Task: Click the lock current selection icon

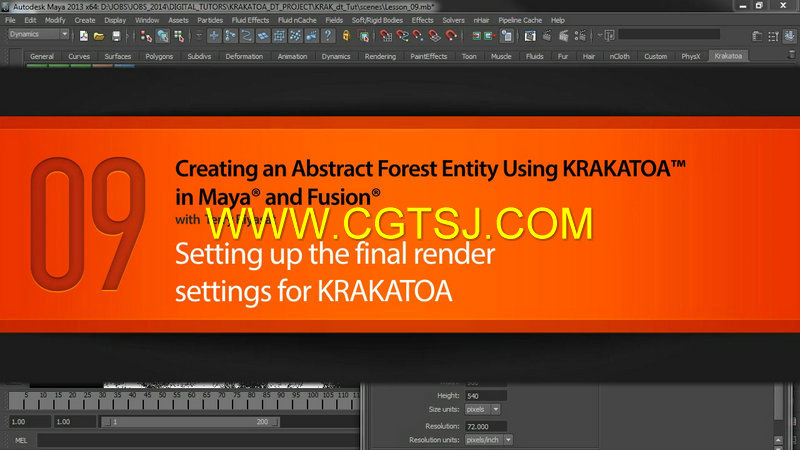Action: 346,36
